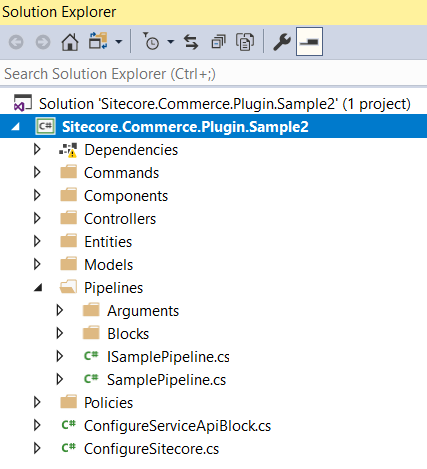The width and height of the screenshot is (427, 469).
Task: Expand the Dependencies node
Action: tap(37, 149)
